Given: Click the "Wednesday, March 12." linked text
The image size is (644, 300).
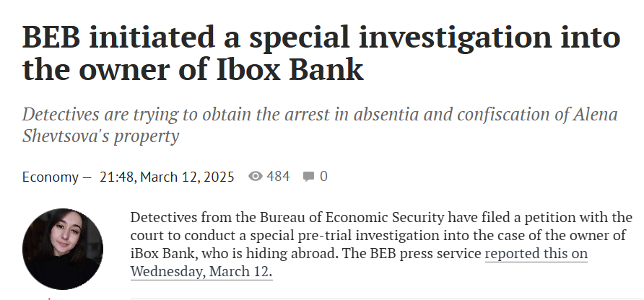Looking at the screenshot, I should pyautogui.click(x=201, y=271).
